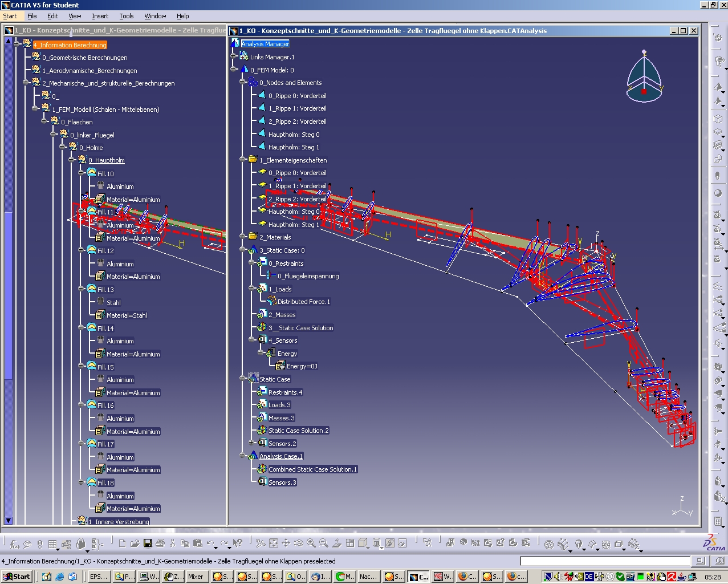Select Distributed Force.1 load
The width and height of the screenshot is (728, 584).
click(304, 302)
